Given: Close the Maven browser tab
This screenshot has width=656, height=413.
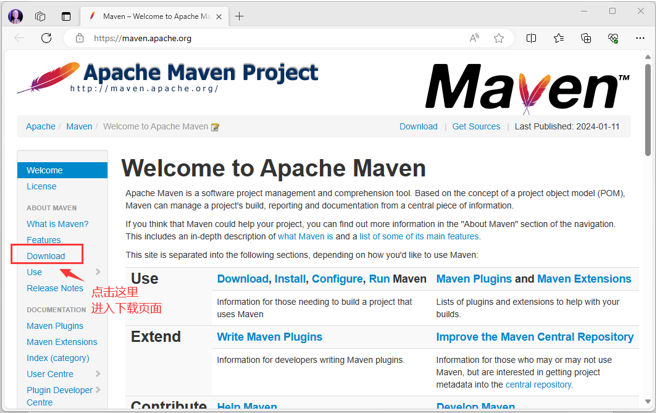Looking at the screenshot, I should coord(219,17).
